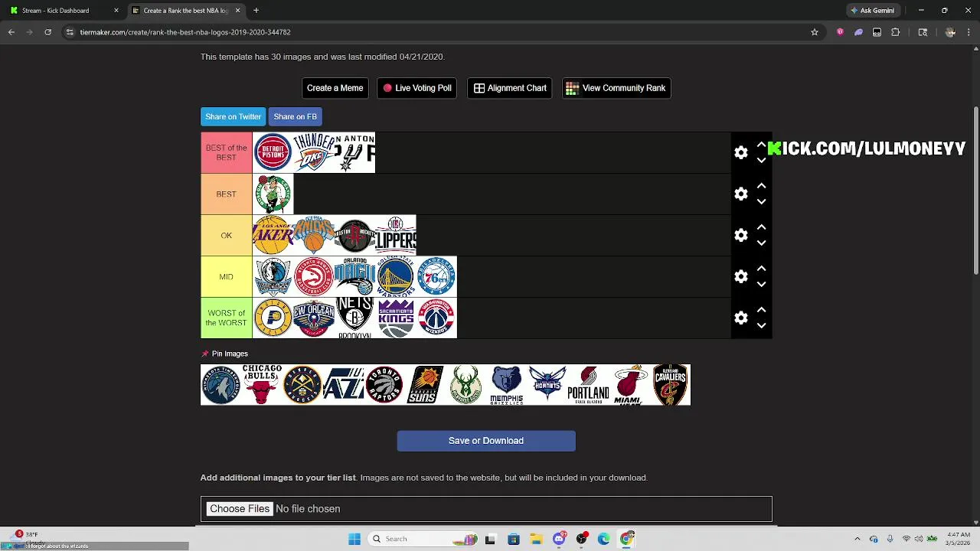Viewport: 980px width, 551px height.
Task: Select the Dallas Mavericks logo
Action: pyautogui.click(x=273, y=276)
